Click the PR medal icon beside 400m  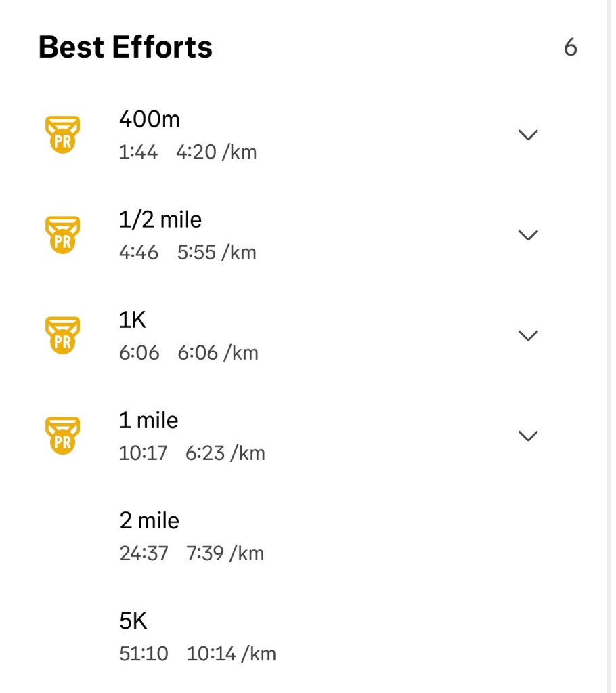[62, 134]
